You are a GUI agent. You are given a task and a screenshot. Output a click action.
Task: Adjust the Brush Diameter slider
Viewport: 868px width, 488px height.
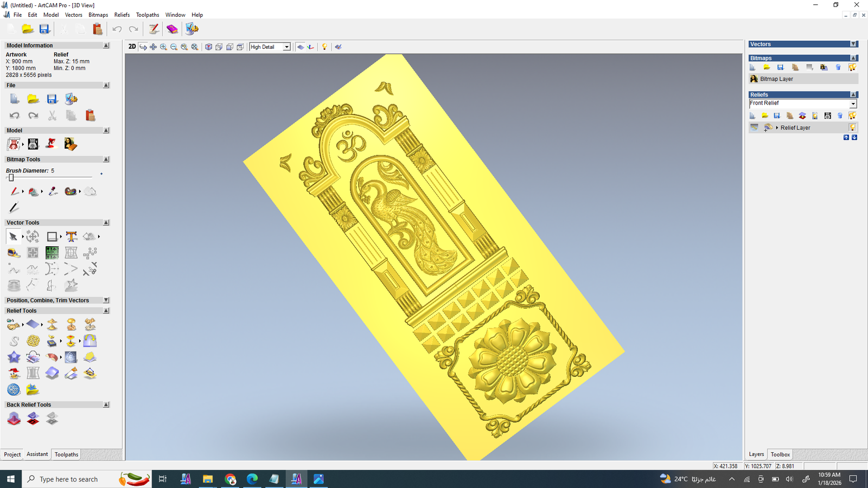[11, 177]
